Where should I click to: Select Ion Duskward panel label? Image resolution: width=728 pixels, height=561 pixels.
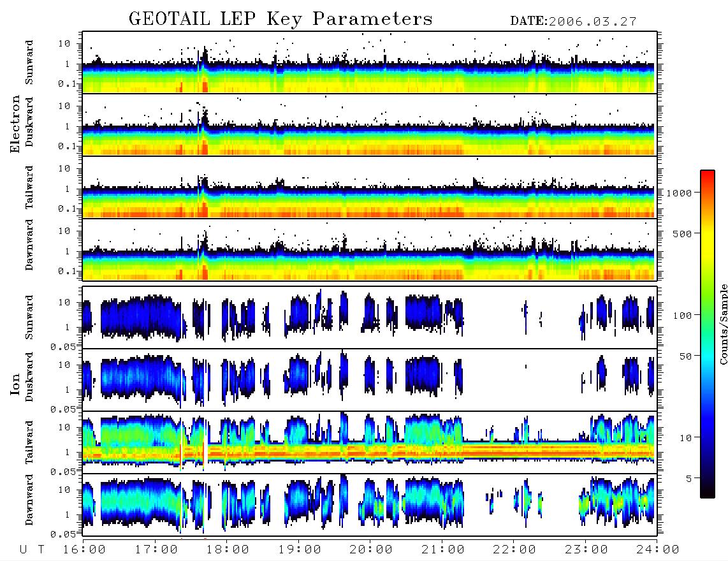[29, 377]
